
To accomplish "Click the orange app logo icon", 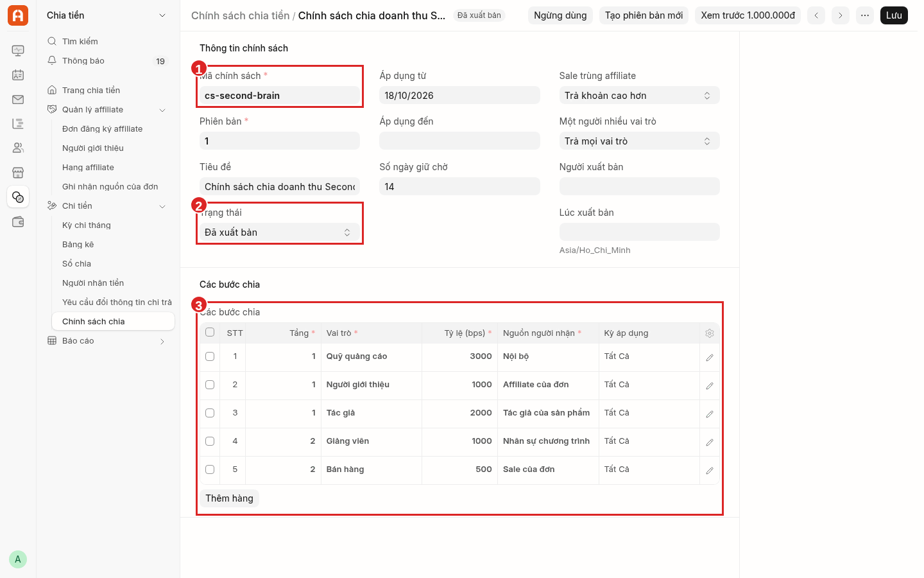I will [18, 15].
